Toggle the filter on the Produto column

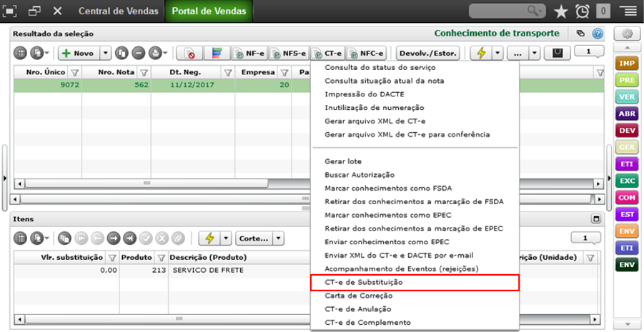pos(162,258)
